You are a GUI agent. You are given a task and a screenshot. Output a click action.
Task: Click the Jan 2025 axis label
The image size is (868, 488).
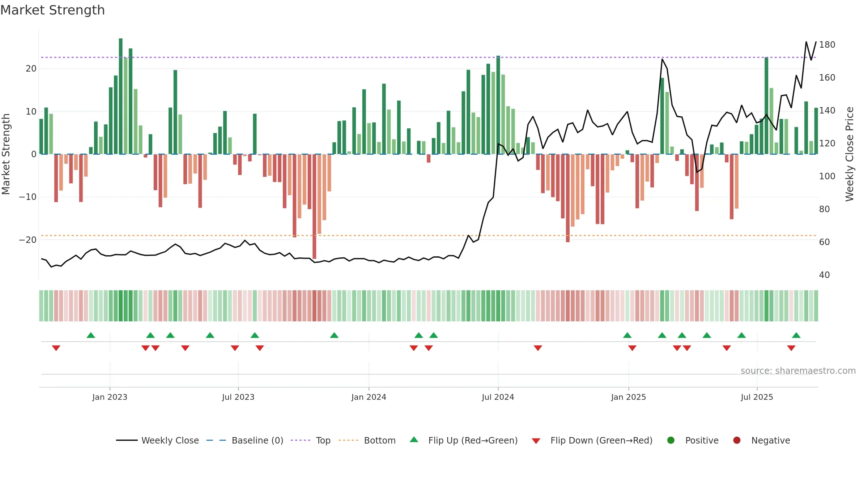coord(629,397)
